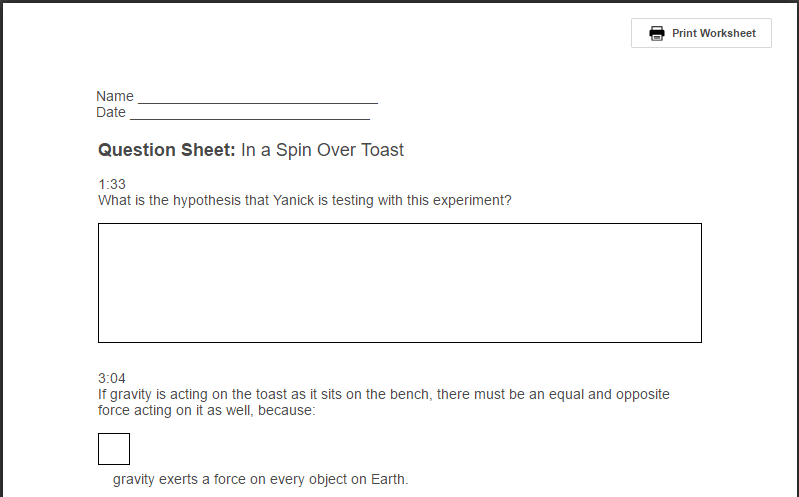Click the printer icon
This screenshot has width=799, height=497.
[x=657, y=33]
